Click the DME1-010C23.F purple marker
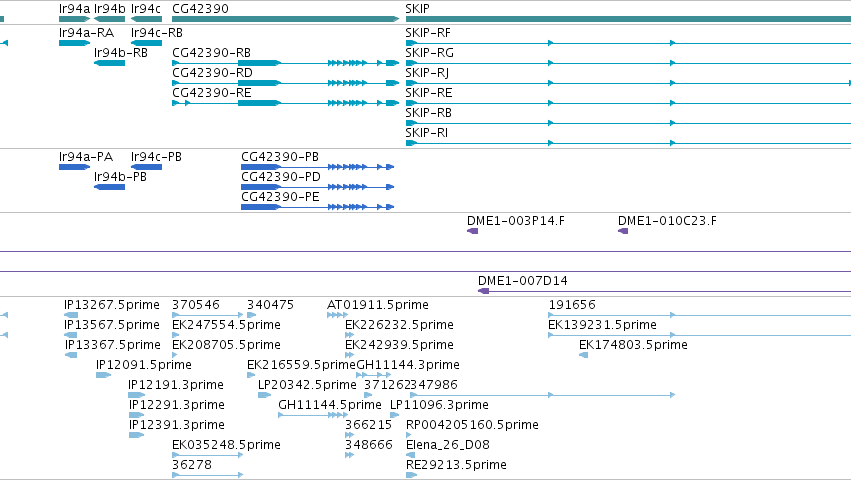 pyautogui.click(x=623, y=231)
